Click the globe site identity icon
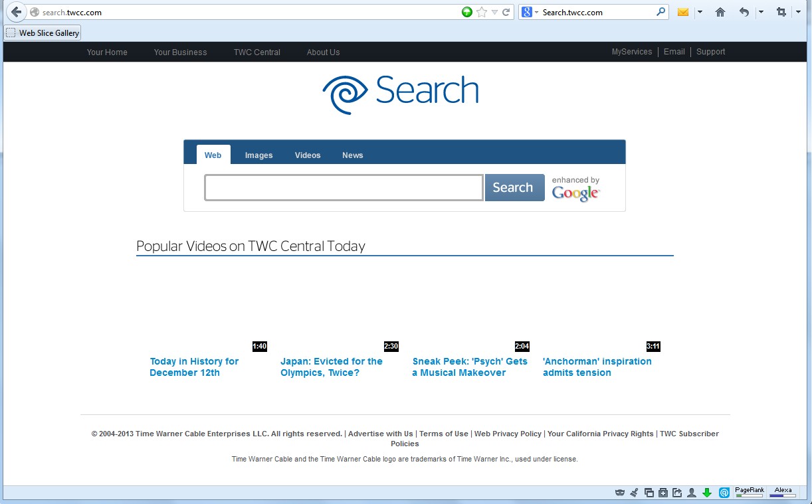The image size is (812, 504). [35, 12]
